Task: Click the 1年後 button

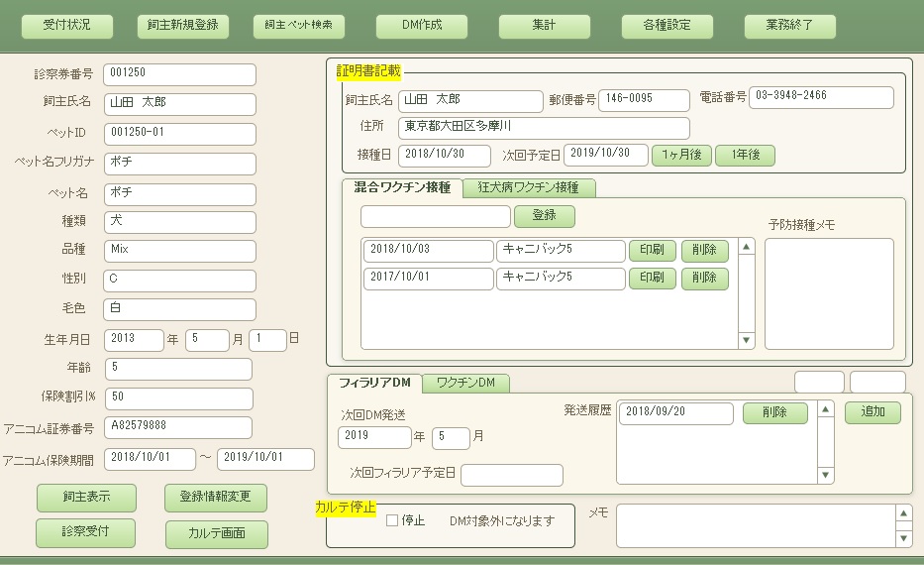Action: [745, 156]
